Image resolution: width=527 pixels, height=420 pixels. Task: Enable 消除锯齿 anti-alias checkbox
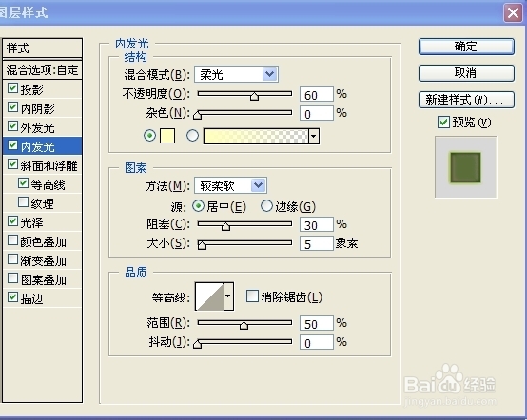252,296
